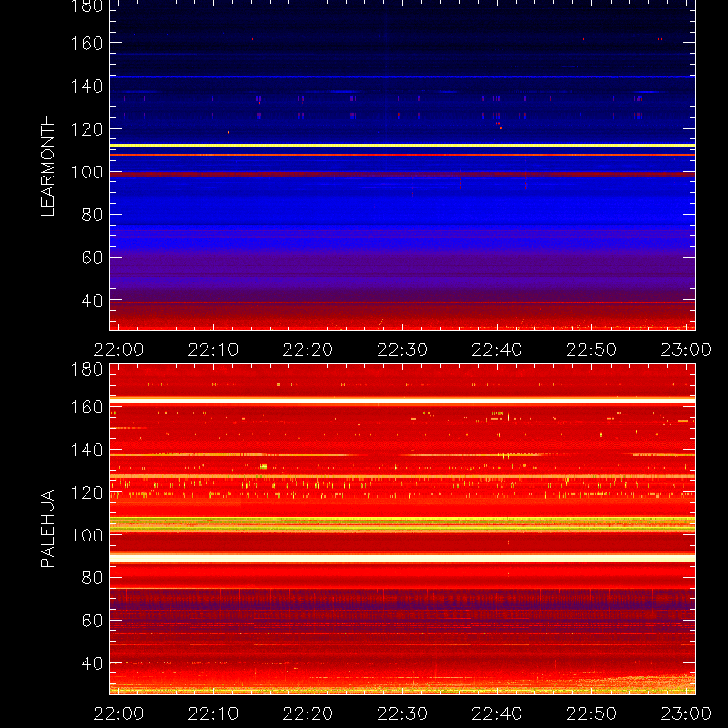Select the 80 tick label on the Learmonth axis
The width and height of the screenshot is (728, 728).
[x=92, y=215]
